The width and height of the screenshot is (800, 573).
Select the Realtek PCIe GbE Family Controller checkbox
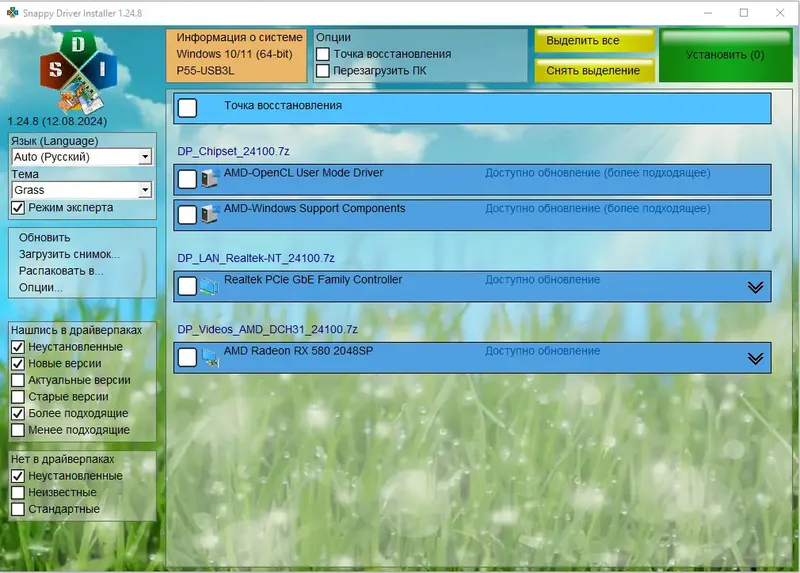click(187, 286)
